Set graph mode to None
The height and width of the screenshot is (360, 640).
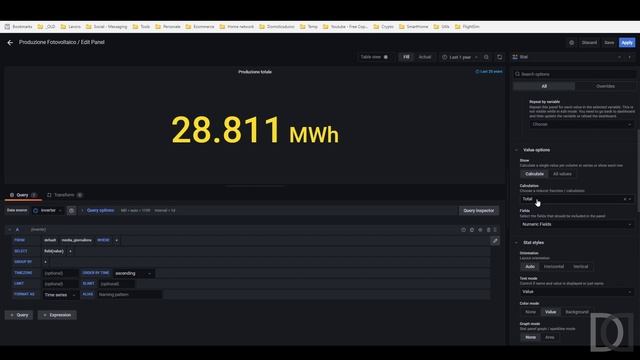point(530,337)
